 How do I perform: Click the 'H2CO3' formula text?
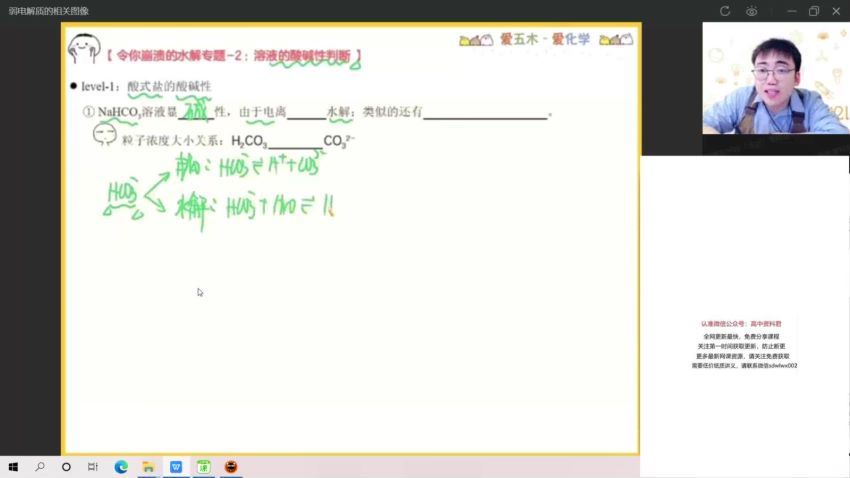[x=249, y=141]
